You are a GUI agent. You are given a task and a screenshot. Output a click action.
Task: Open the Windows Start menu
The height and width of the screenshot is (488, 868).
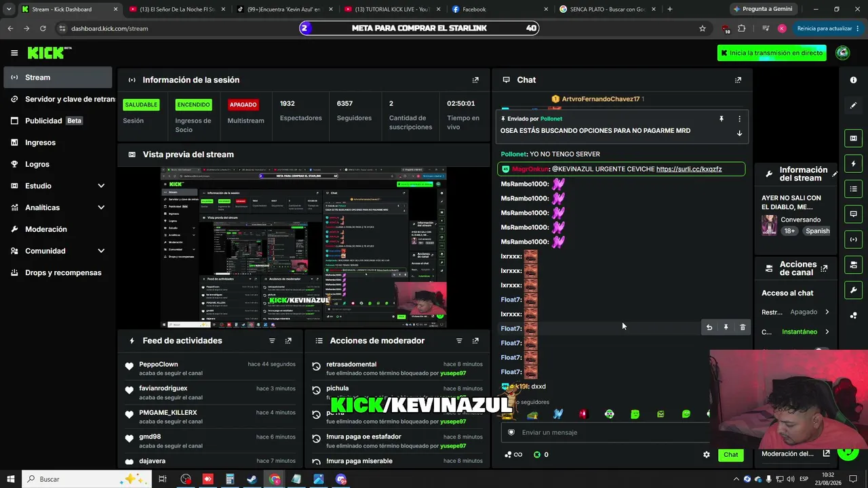coord(11,479)
